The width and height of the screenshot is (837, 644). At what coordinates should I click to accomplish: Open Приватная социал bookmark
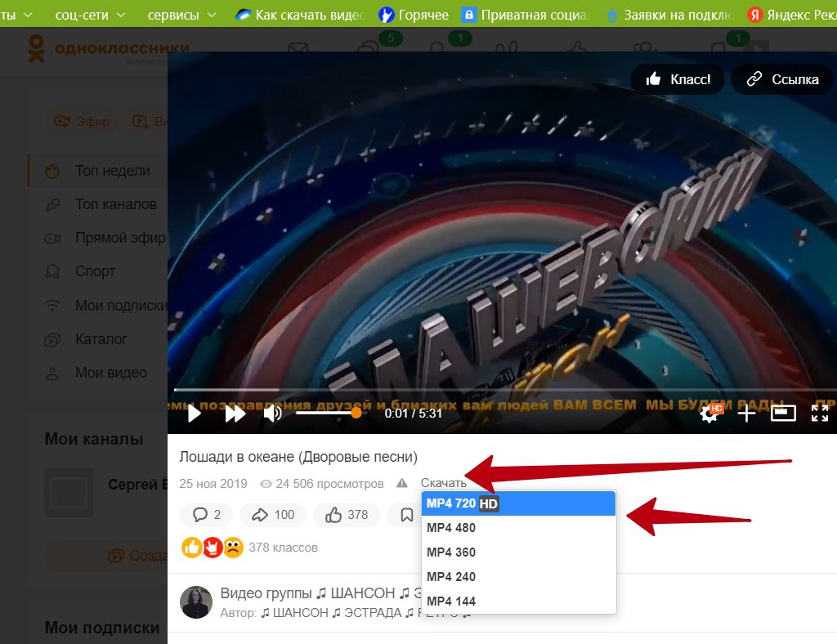coord(526,15)
